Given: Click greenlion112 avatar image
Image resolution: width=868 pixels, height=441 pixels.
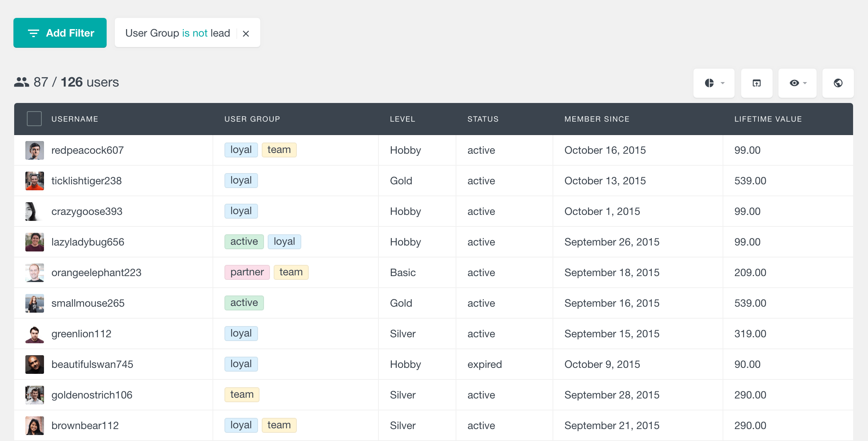Looking at the screenshot, I should (35, 334).
